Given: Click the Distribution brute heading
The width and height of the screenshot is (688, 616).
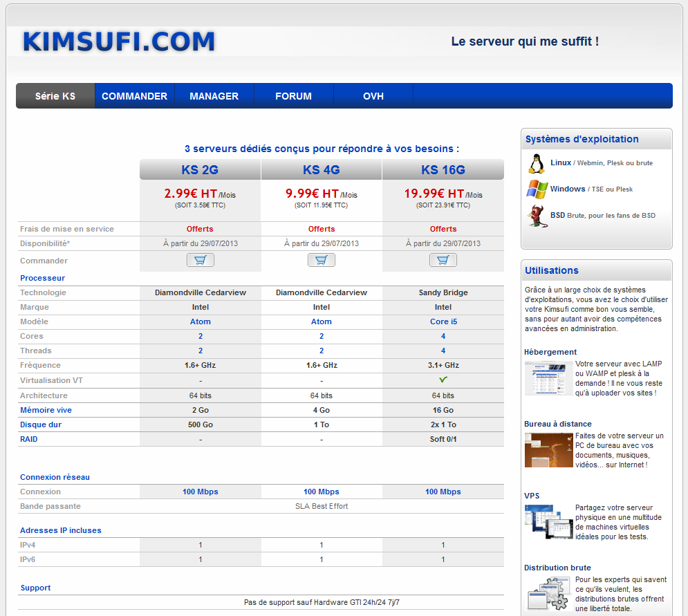Looking at the screenshot, I should point(557,568).
